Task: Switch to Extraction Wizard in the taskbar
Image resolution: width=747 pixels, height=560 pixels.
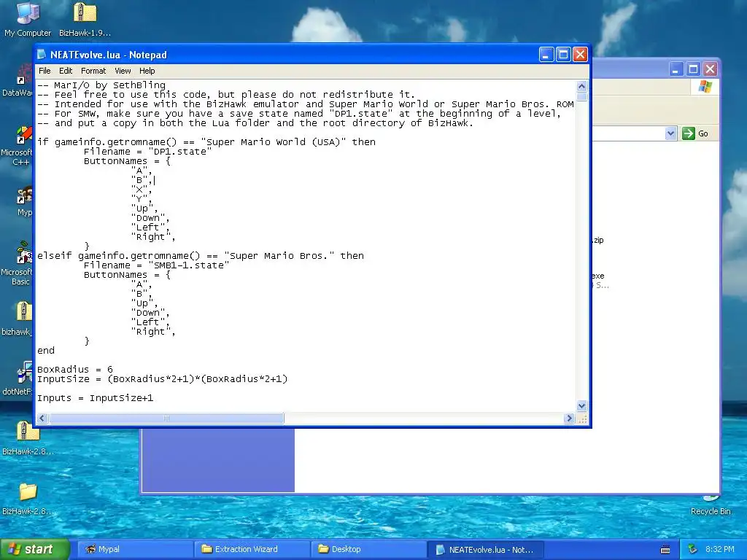Action: [252, 549]
